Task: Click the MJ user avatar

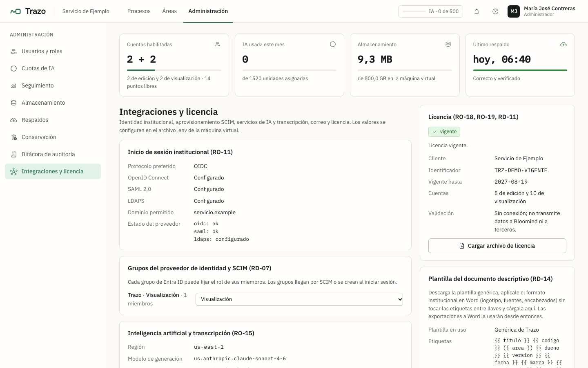Action: pos(514,11)
